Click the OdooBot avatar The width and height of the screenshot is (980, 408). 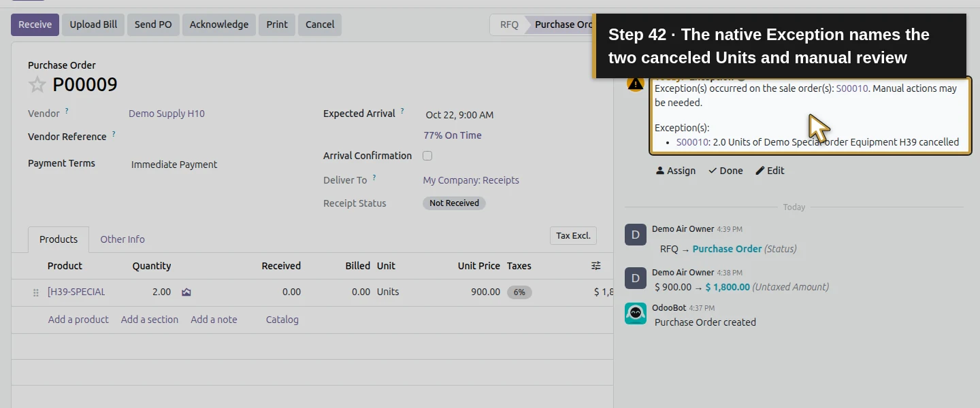636,313
